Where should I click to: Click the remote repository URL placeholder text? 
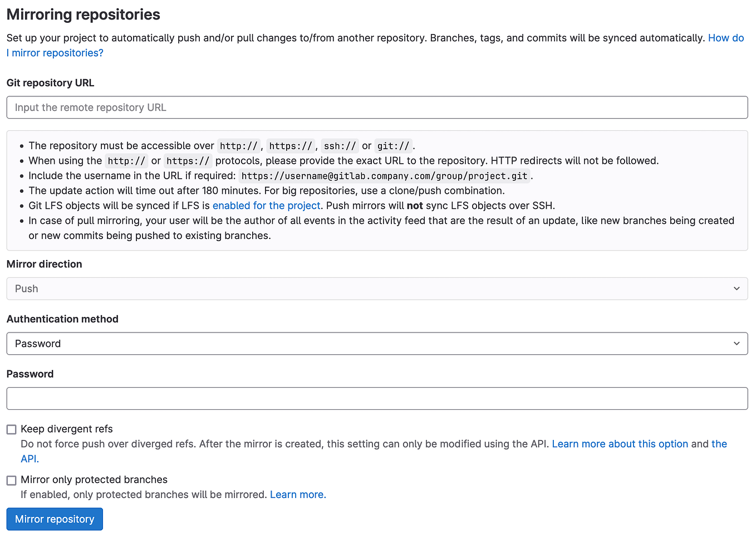pos(90,107)
